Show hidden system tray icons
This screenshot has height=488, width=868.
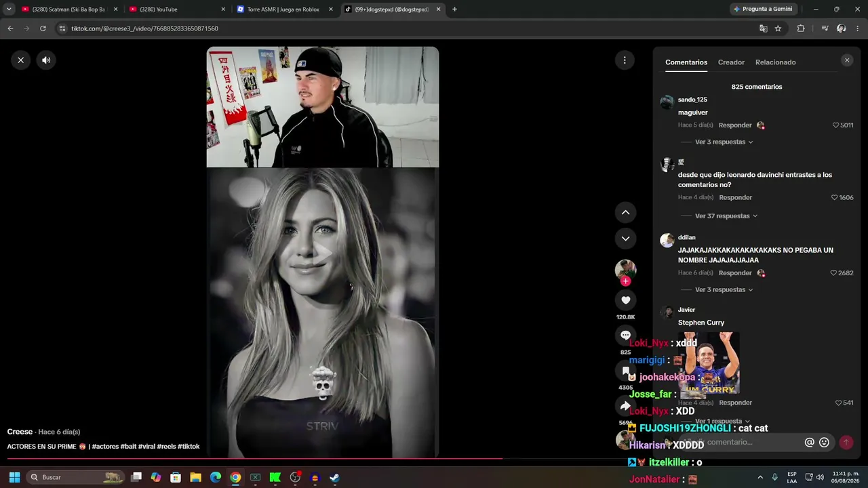760,477
